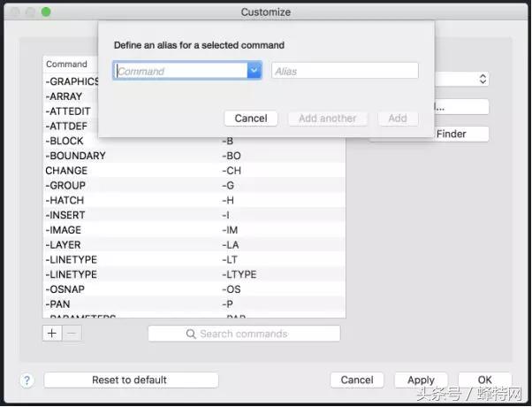Click the -B alias cell
The height and width of the screenshot is (407, 532).
227,141
